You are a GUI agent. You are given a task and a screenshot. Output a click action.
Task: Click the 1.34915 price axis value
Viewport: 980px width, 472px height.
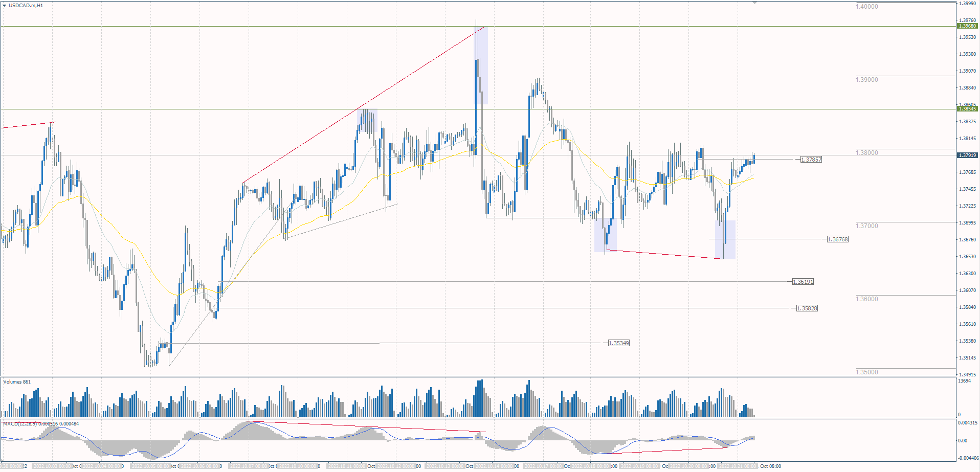tap(967, 375)
